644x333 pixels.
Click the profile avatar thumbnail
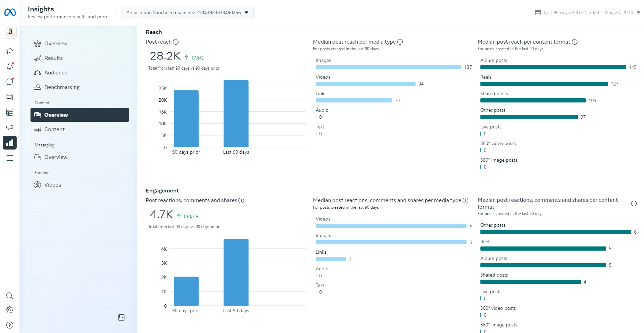coord(10,32)
